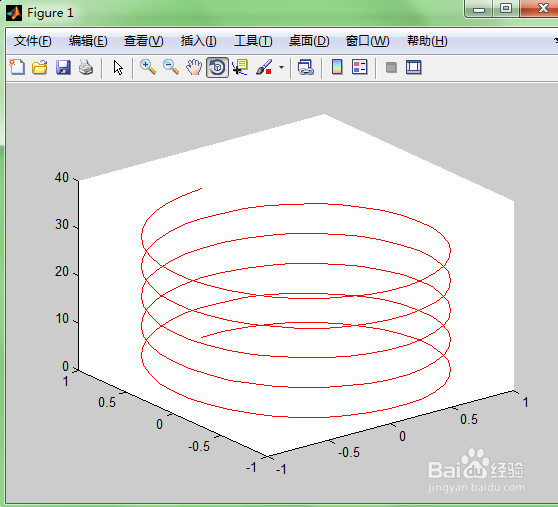Viewport: 558px width, 507px height.
Task: Activate the Zoom Out magnifier tool
Action: coord(171,67)
